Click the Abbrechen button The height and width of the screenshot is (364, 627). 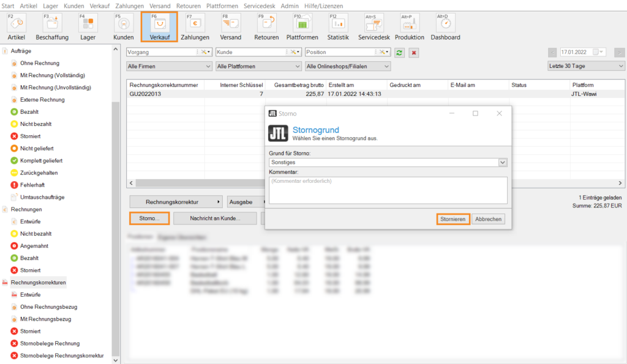pos(488,219)
